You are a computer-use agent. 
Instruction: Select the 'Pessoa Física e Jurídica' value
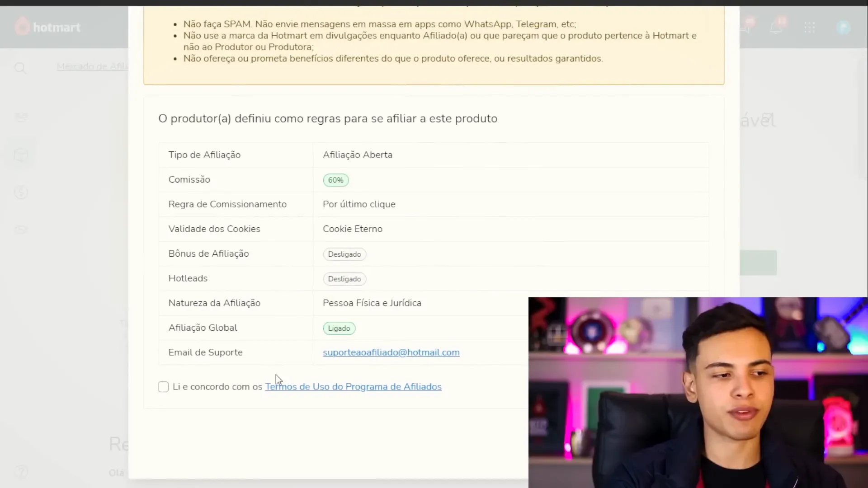click(x=372, y=303)
